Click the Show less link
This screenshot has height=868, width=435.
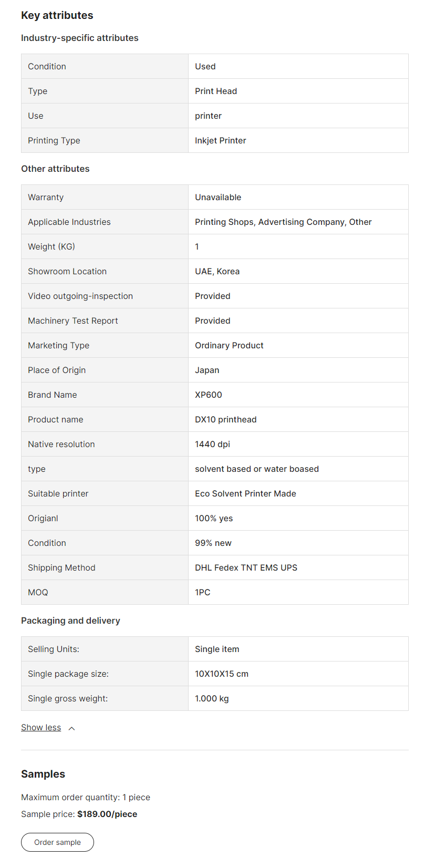tap(41, 728)
